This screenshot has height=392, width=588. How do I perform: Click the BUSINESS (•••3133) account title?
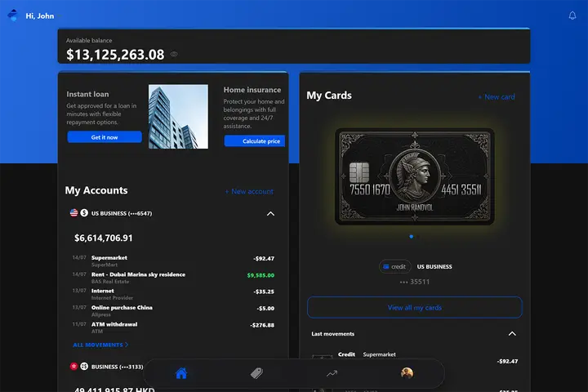118,367
